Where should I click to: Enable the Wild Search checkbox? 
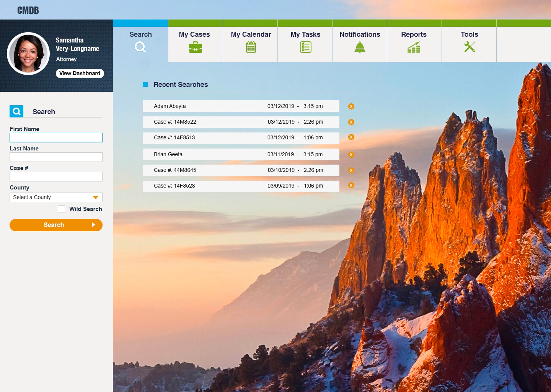click(61, 209)
